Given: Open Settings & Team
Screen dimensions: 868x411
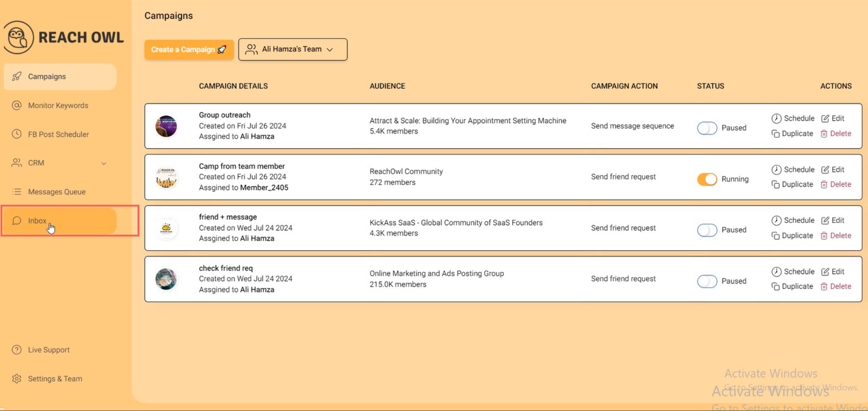Looking at the screenshot, I should click(x=60, y=378).
